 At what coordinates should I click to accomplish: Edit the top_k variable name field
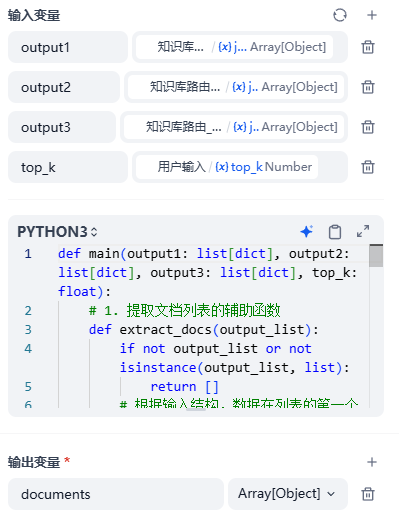[x=68, y=167]
